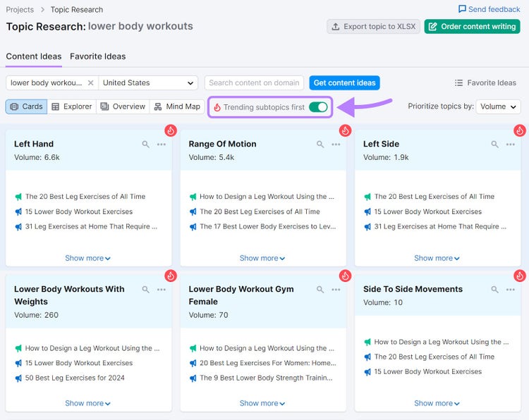
Task: Open Favorite Ideas button at right
Action: [485, 83]
